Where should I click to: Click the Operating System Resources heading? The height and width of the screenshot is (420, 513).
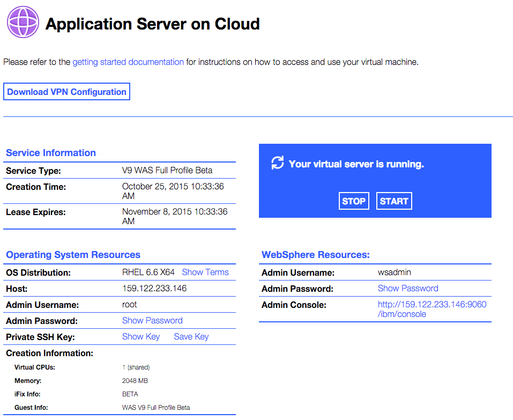coord(73,255)
